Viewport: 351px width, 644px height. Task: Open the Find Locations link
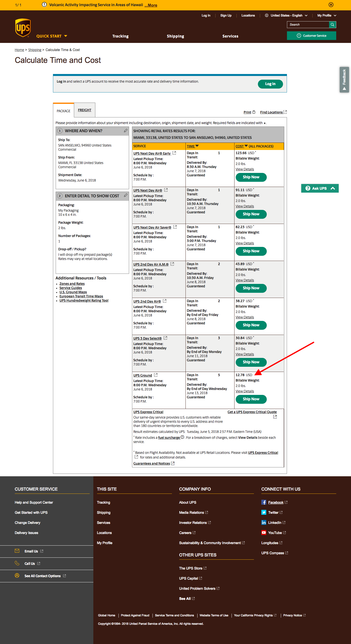coord(273,112)
